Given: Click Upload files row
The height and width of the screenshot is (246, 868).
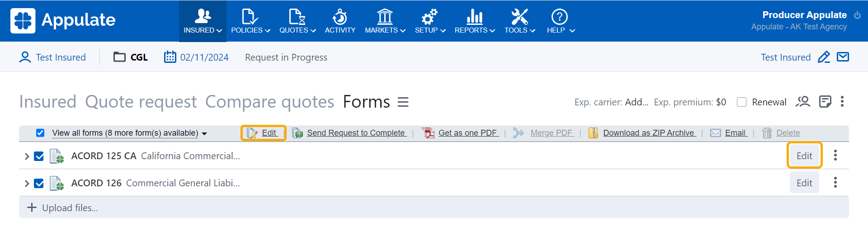Looking at the screenshot, I should pos(70,208).
